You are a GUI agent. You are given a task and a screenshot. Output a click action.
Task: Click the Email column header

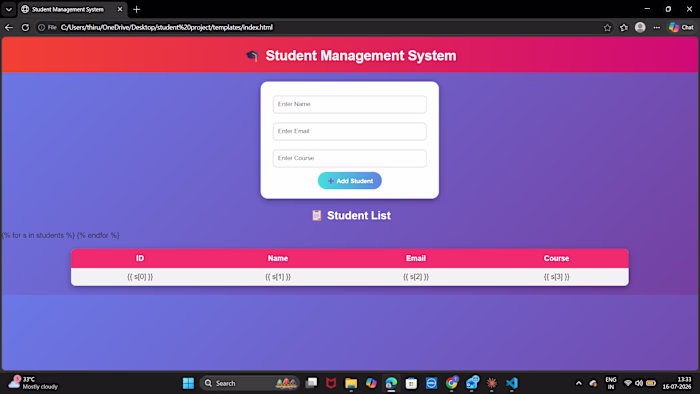click(416, 258)
